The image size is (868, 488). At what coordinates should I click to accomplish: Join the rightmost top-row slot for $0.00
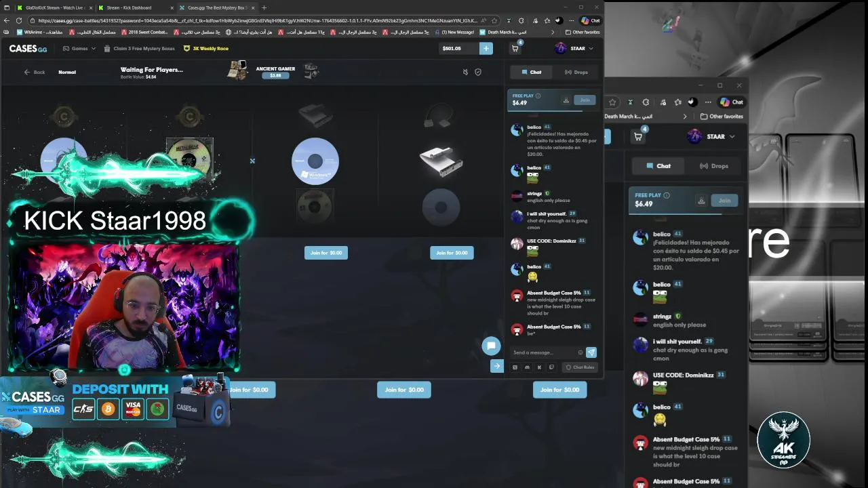click(x=452, y=253)
